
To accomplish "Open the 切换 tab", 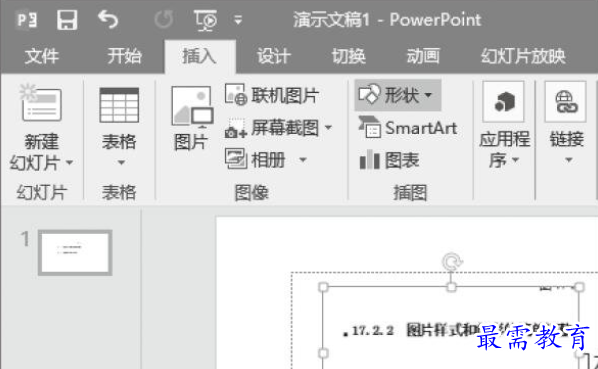I will click(x=348, y=56).
